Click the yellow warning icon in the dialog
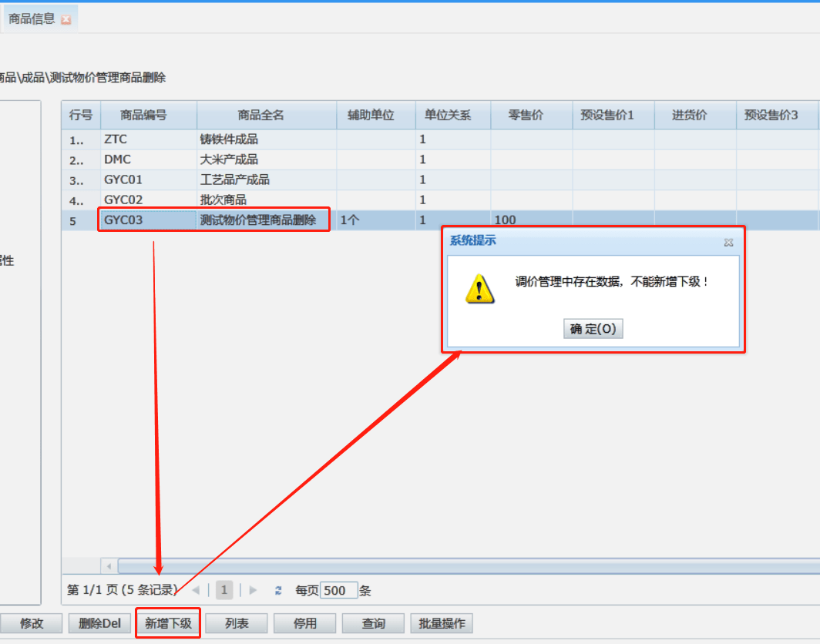The image size is (820, 644). click(x=479, y=289)
